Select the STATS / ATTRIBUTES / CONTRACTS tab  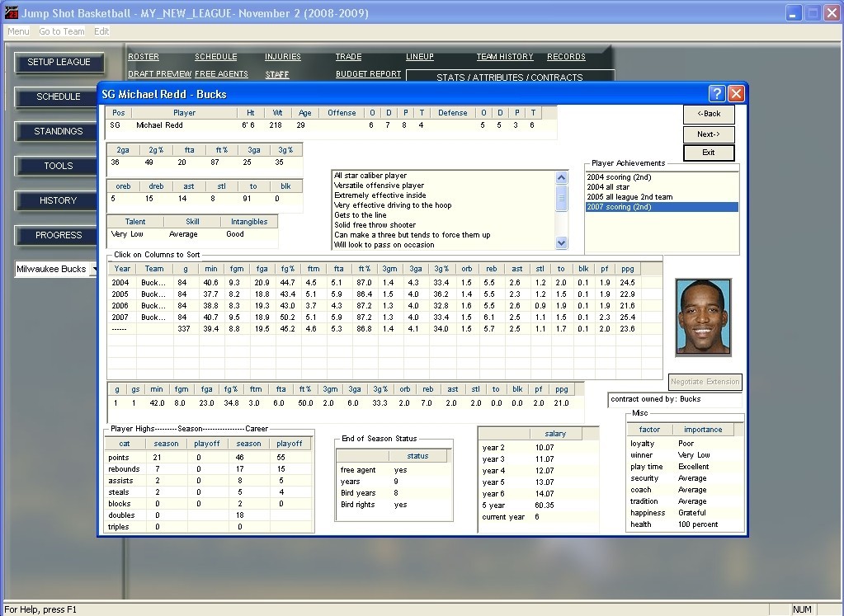(509, 78)
